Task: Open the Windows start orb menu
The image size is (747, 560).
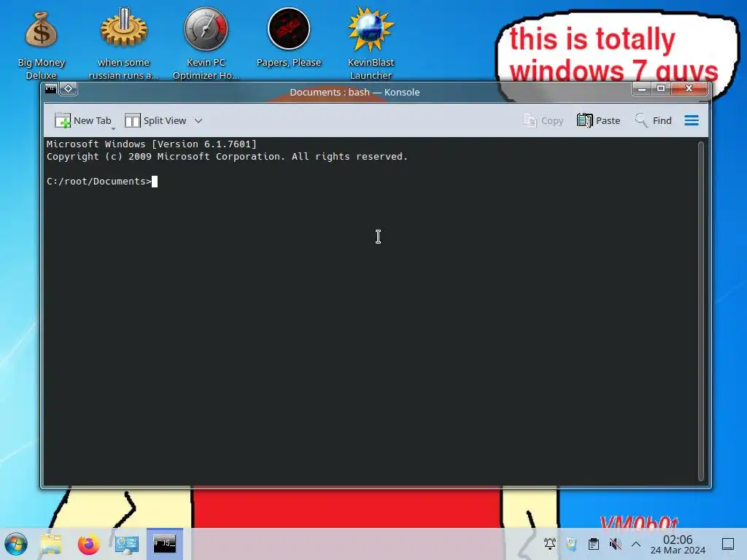Action: [16, 544]
